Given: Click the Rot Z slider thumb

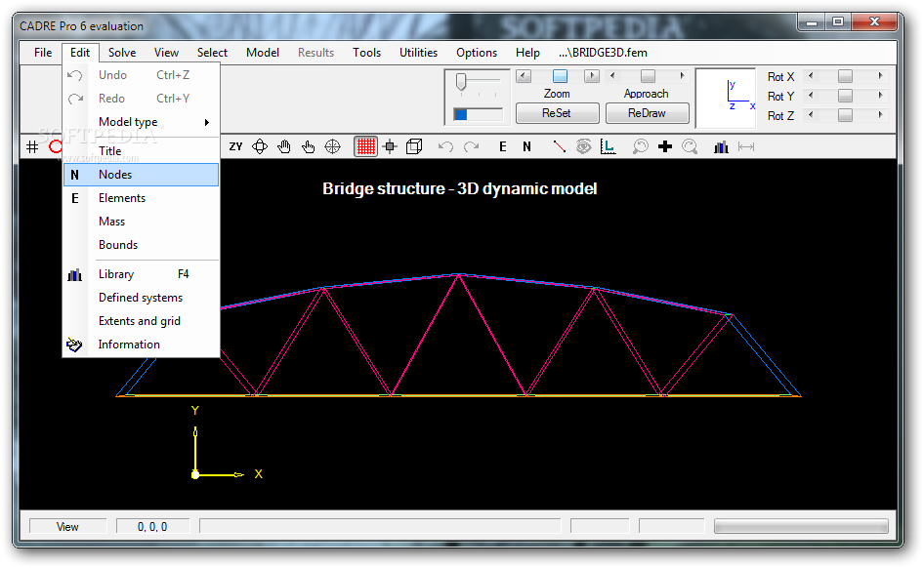Looking at the screenshot, I should (845, 115).
